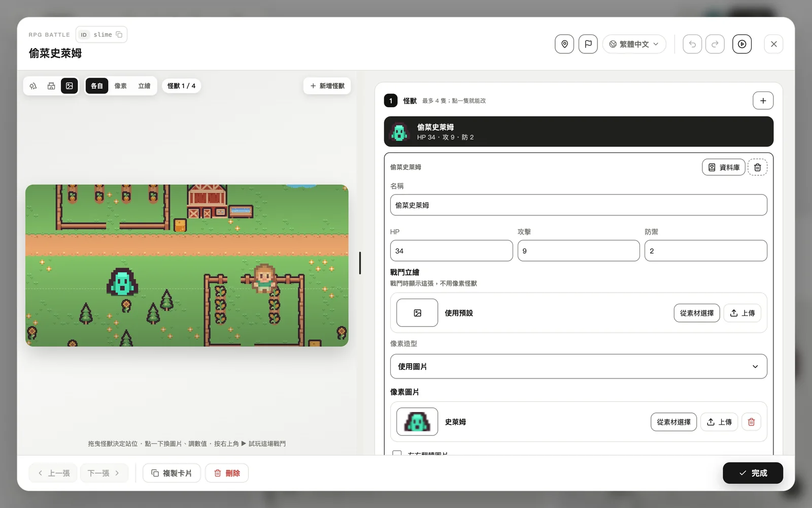
Task: Click 從素材選擇 in 戰鬥立繪 row
Action: 697,313
